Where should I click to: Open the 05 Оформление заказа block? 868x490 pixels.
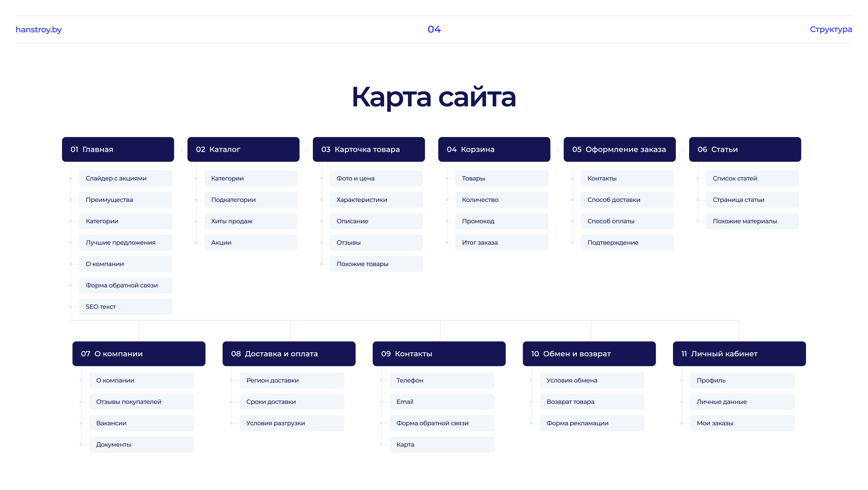(619, 149)
